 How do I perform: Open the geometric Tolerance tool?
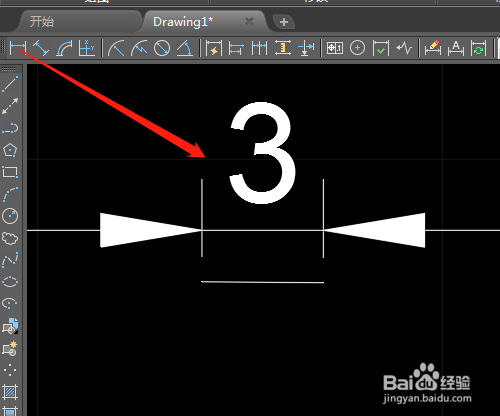(335, 48)
